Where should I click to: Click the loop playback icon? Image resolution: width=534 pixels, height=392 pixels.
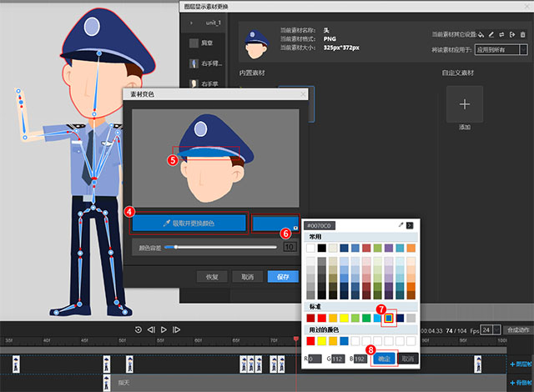click(x=139, y=329)
